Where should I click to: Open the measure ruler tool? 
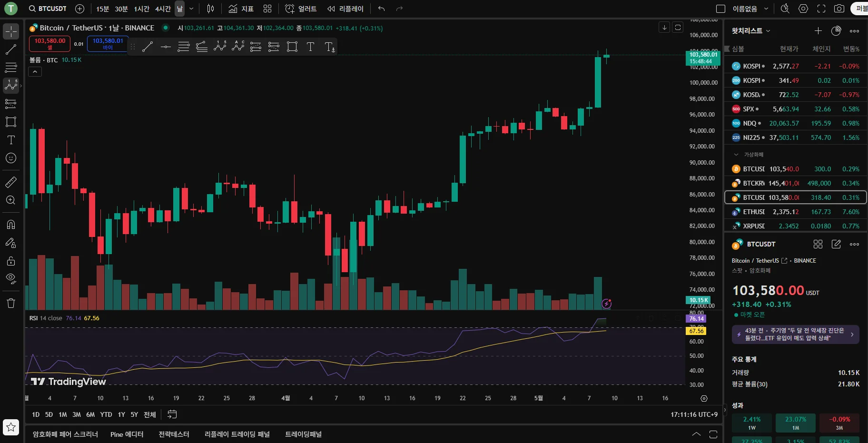click(10, 182)
